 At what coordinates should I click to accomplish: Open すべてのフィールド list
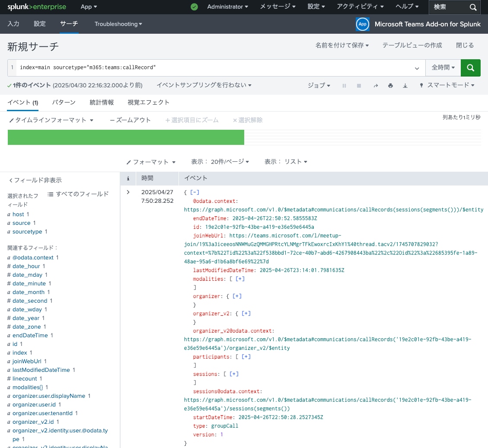pos(78,194)
